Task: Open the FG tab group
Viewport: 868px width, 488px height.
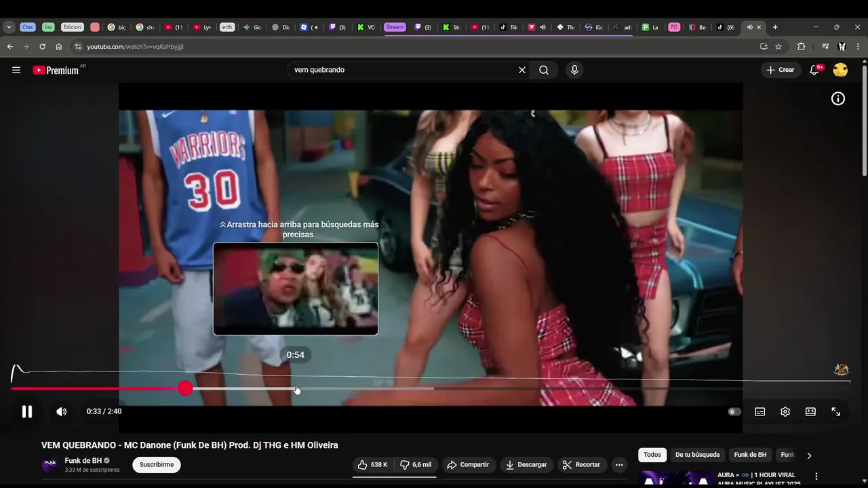Action: [x=674, y=27]
